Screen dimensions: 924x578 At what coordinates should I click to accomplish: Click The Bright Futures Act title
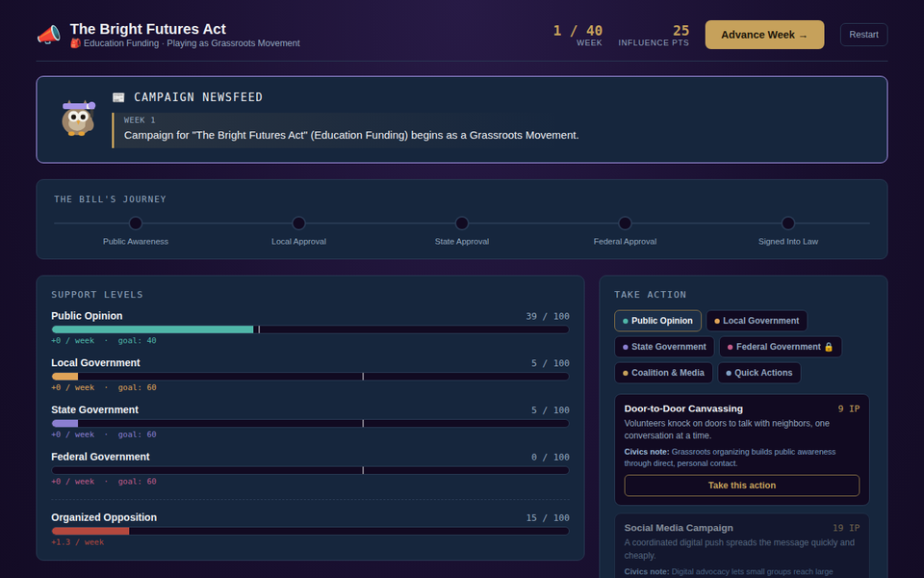coord(148,29)
